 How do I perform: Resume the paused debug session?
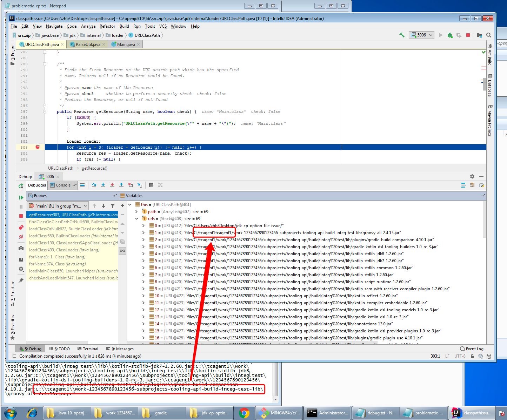21,197
